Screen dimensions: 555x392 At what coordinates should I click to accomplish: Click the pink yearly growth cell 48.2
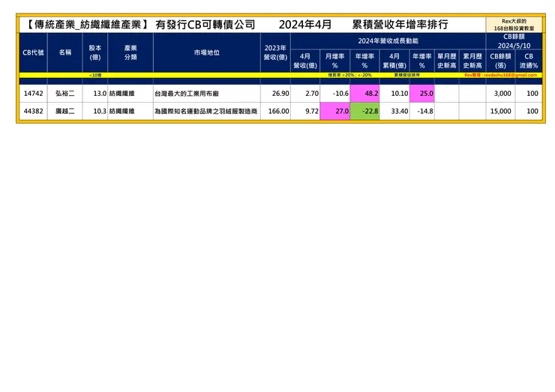coord(364,94)
